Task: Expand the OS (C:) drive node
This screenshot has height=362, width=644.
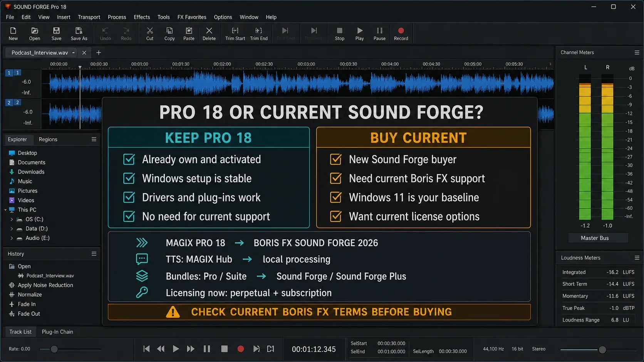Action: point(12,219)
